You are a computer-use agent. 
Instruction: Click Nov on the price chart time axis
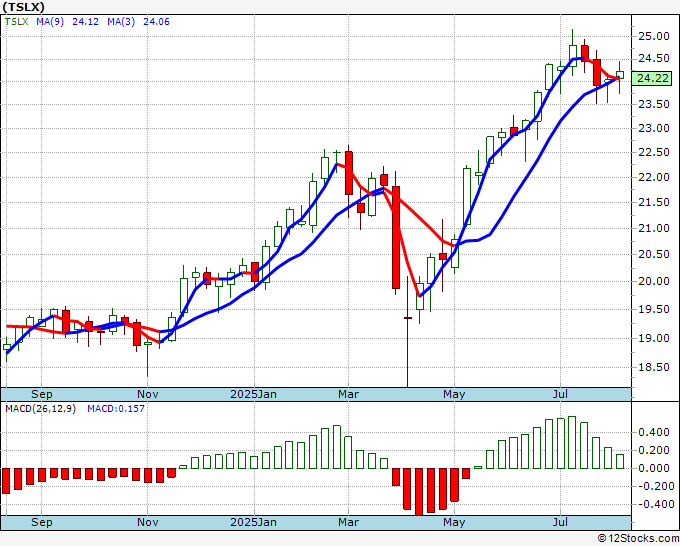tap(147, 394)
